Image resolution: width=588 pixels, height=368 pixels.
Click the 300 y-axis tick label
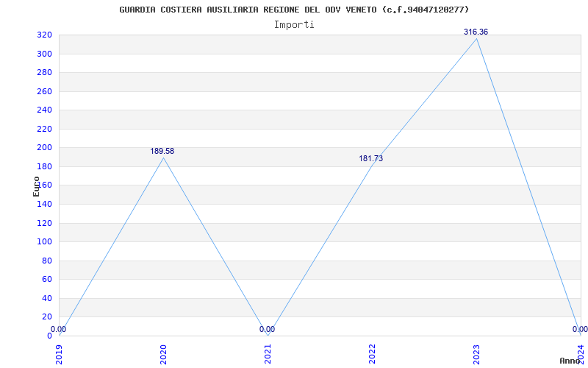tap(44, 54)
